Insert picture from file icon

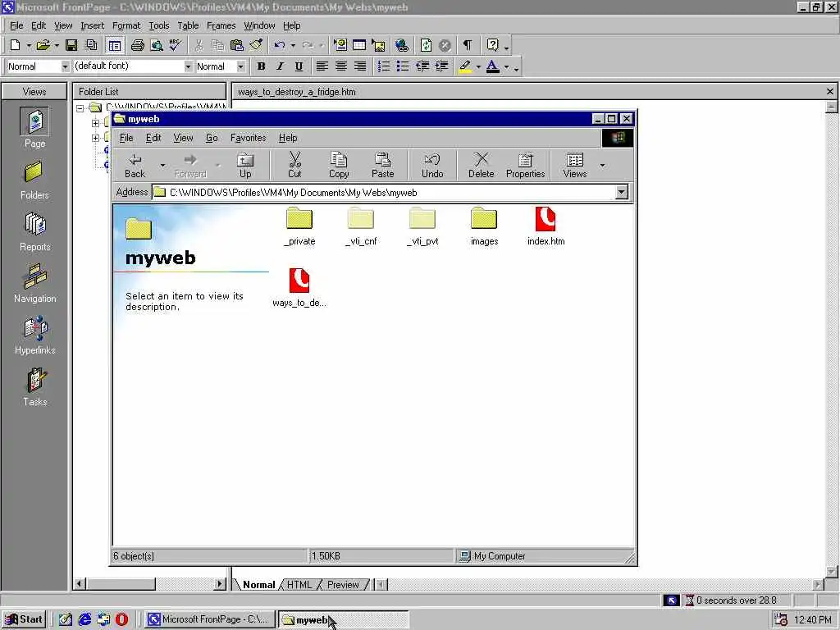(379, 46)
